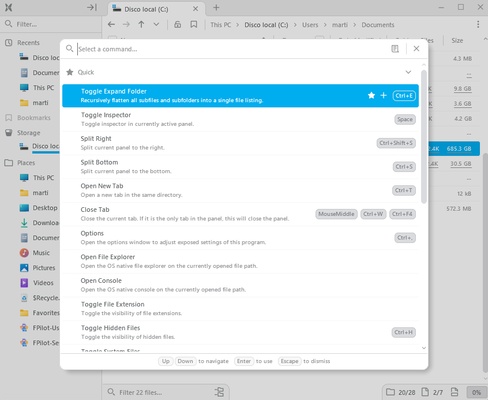Click the MouseMiddle shortcut badge
The height and width of the screenshot is (400, 488).
coord(336,214)
